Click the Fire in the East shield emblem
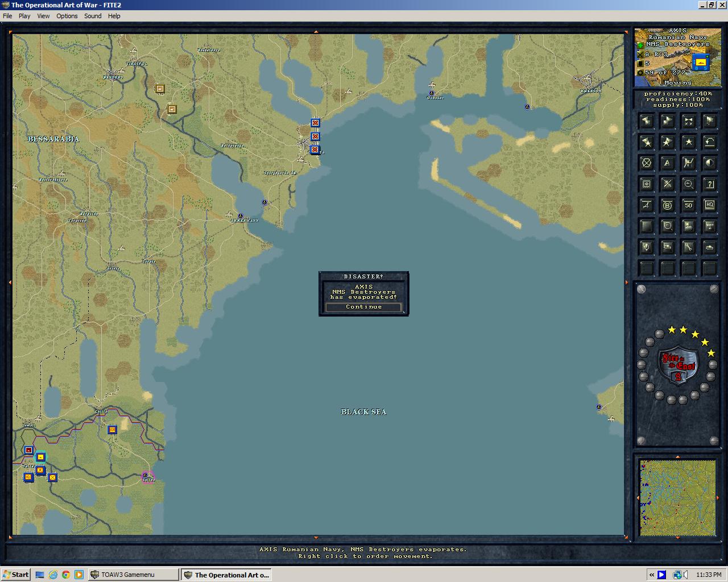The height and width of the screenshot is (582, 728). click(x=677, y=365)
